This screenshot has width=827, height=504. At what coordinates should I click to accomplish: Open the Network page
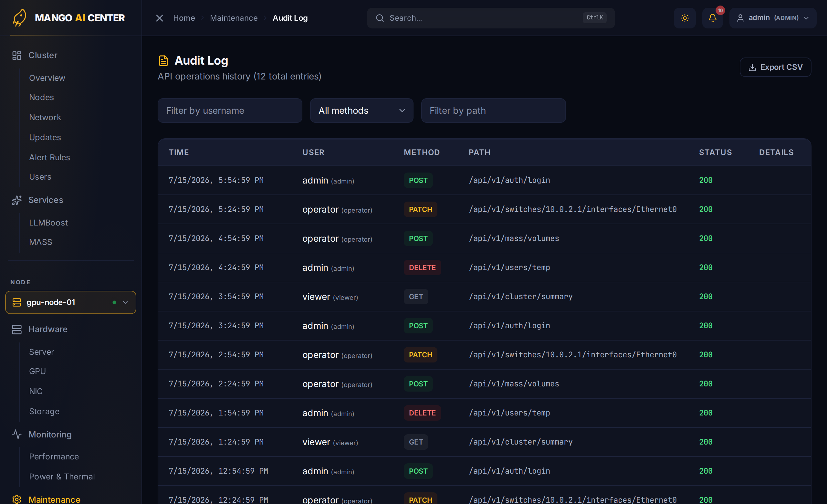point(45,118)
